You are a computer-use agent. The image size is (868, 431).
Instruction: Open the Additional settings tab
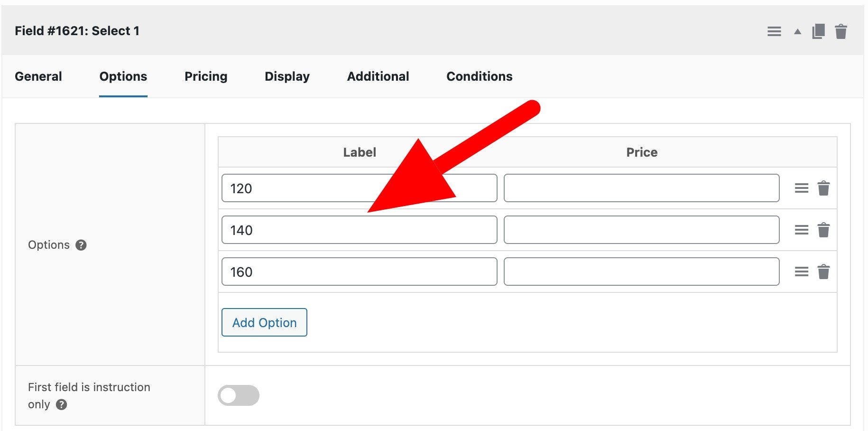(x=378, y=76)
